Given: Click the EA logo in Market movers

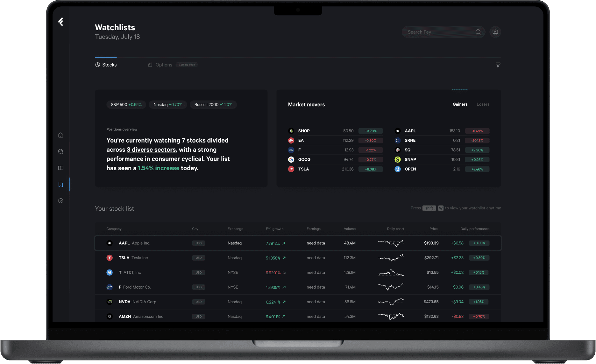Looking at the screenshot, I should point(291,140).
